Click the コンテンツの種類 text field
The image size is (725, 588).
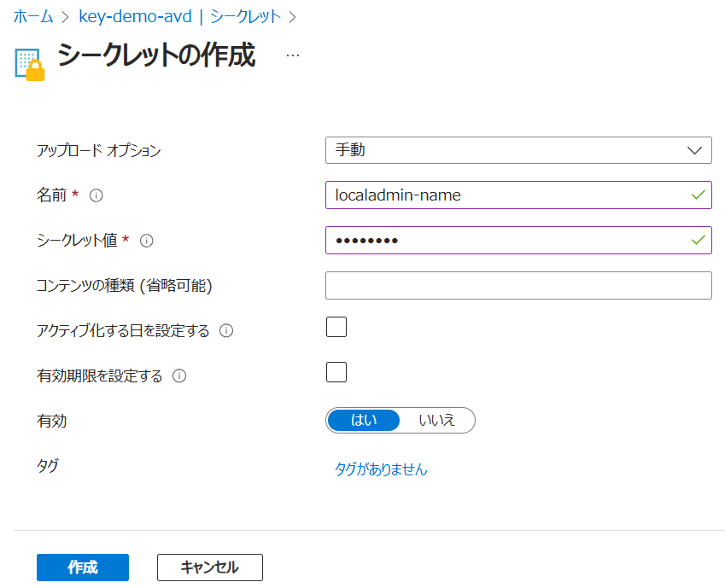518,286
